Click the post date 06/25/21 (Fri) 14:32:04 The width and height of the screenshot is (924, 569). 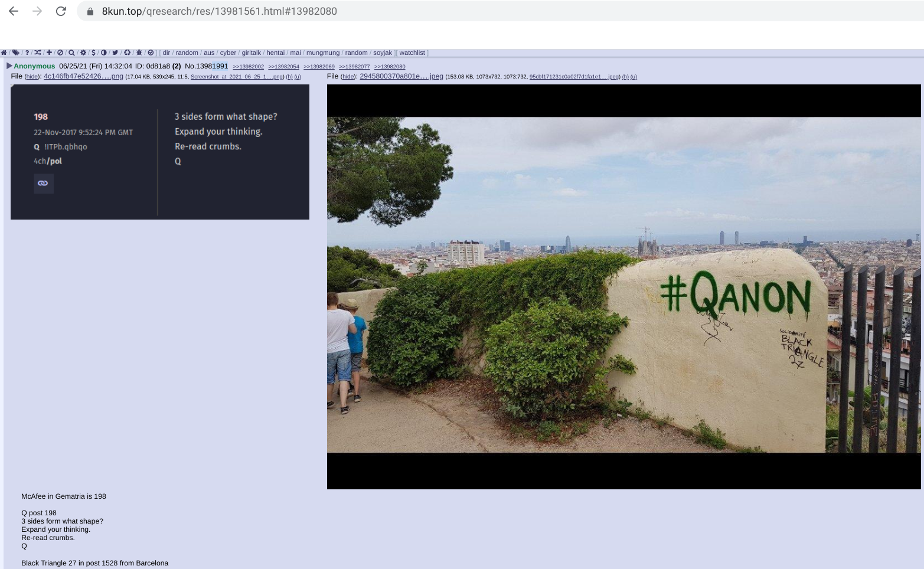click(x=96, y=66)
